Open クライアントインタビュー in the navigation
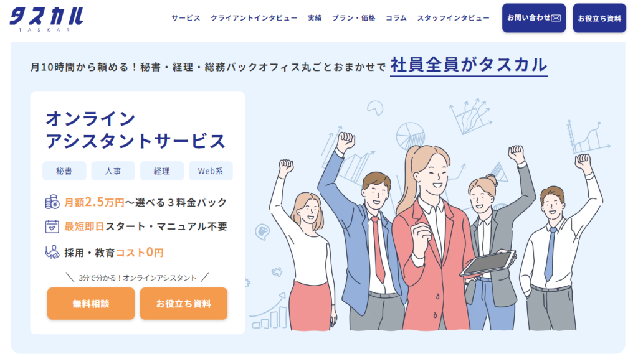The image size is (638, 364). 254,18
